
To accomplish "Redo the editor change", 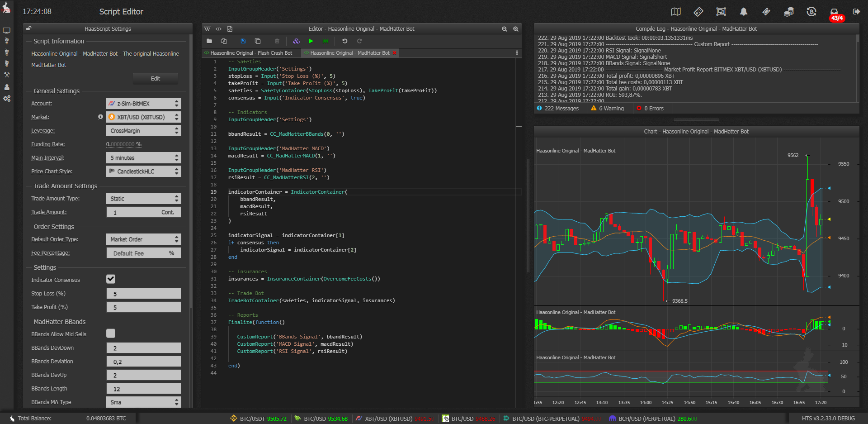I will coord(359,41).
